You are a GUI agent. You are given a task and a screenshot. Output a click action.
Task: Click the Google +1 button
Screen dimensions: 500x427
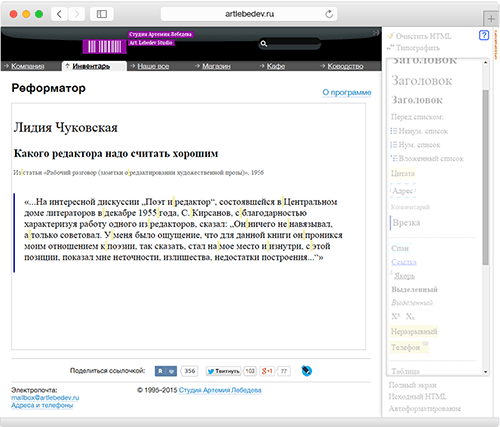click(267, 371)
